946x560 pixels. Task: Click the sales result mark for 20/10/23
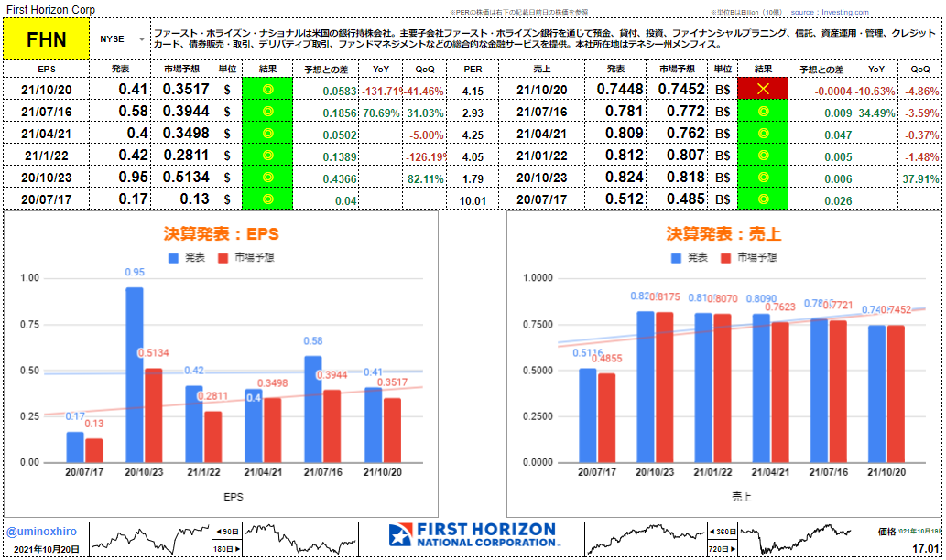click(x=763, y=178)
